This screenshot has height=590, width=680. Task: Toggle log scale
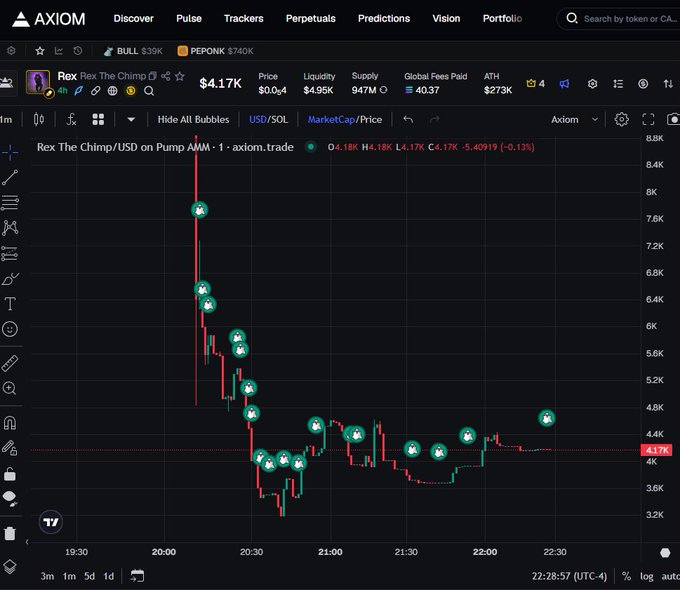tap(646, 576)
